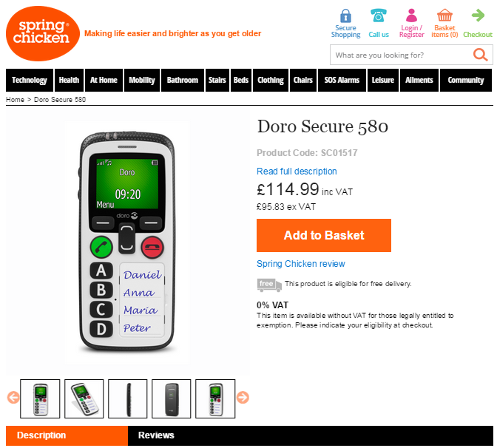Click the green Checkout arrow icon
497x448 pixels.
tap(478, 16)
